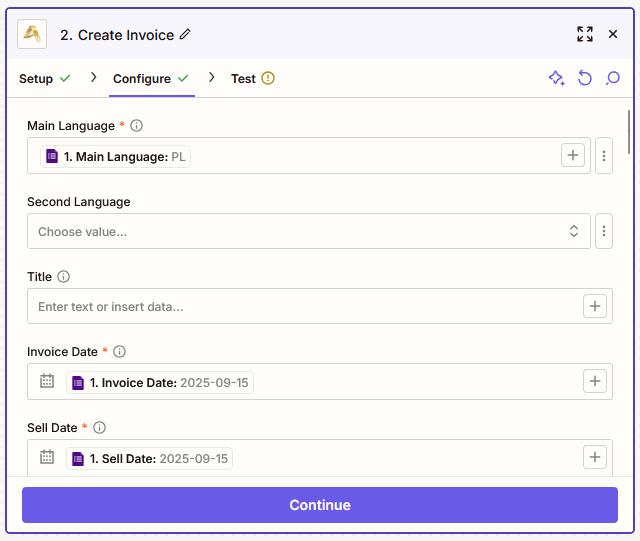Click the vertical scrollbar on the right

pos(629,132)
